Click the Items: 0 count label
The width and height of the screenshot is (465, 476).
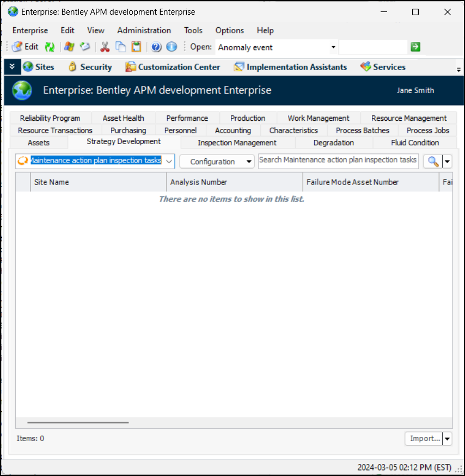(30, 438)
